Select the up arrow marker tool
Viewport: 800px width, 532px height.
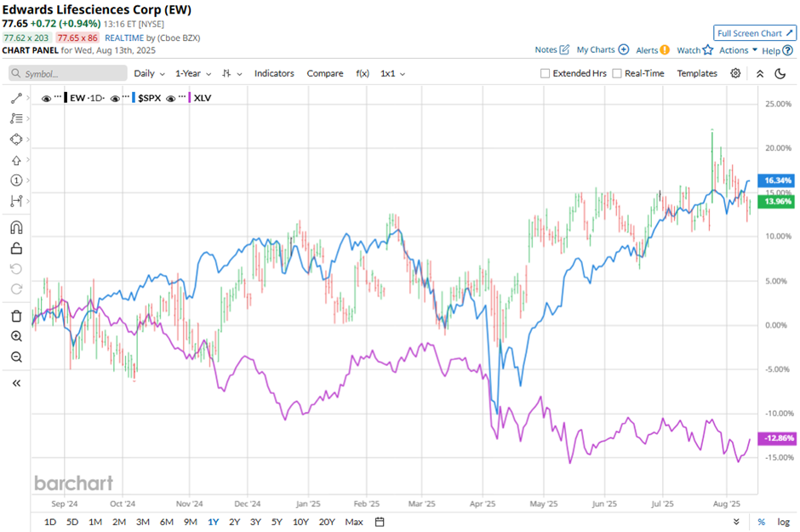coord(16,160)
